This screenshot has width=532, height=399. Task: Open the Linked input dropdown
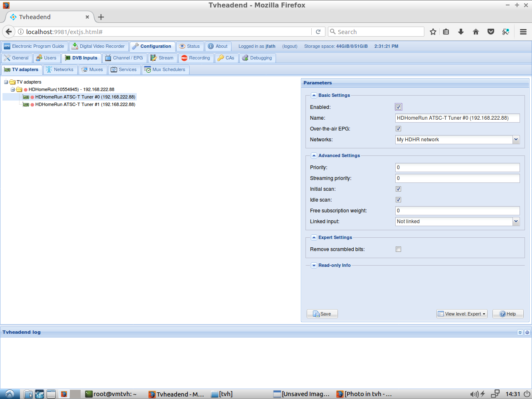tap(516, 221)
